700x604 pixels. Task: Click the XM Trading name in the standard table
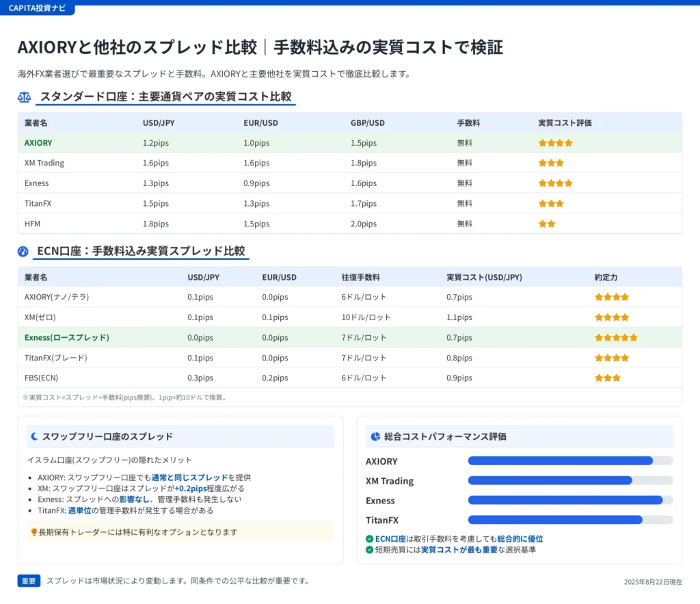point(44,163)
